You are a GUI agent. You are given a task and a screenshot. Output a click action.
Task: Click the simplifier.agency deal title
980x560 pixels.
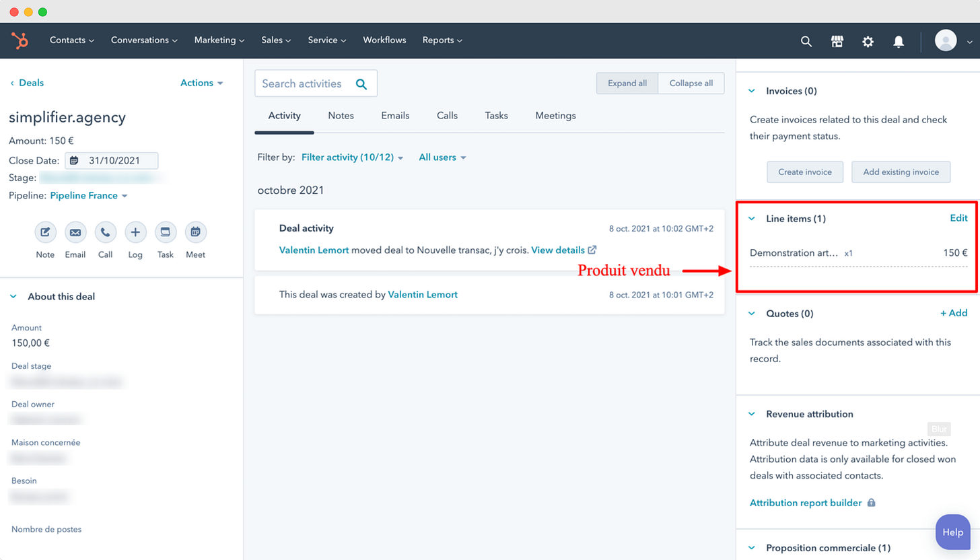[67, 117]
